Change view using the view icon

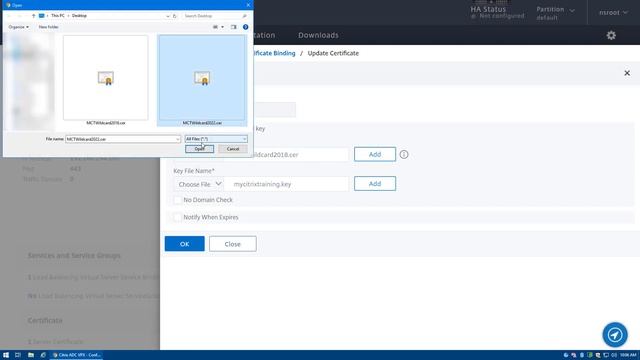tap(215, 27)
